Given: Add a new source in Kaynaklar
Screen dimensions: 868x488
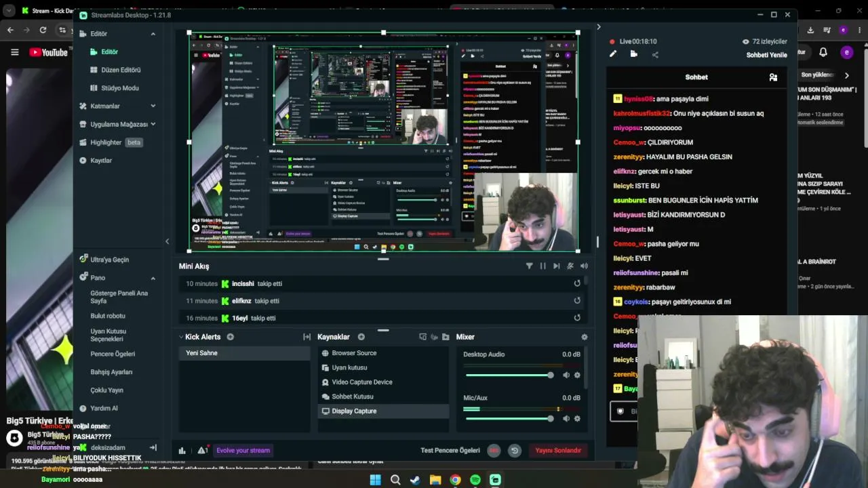Looking at the screenshot, I should 361,337.
